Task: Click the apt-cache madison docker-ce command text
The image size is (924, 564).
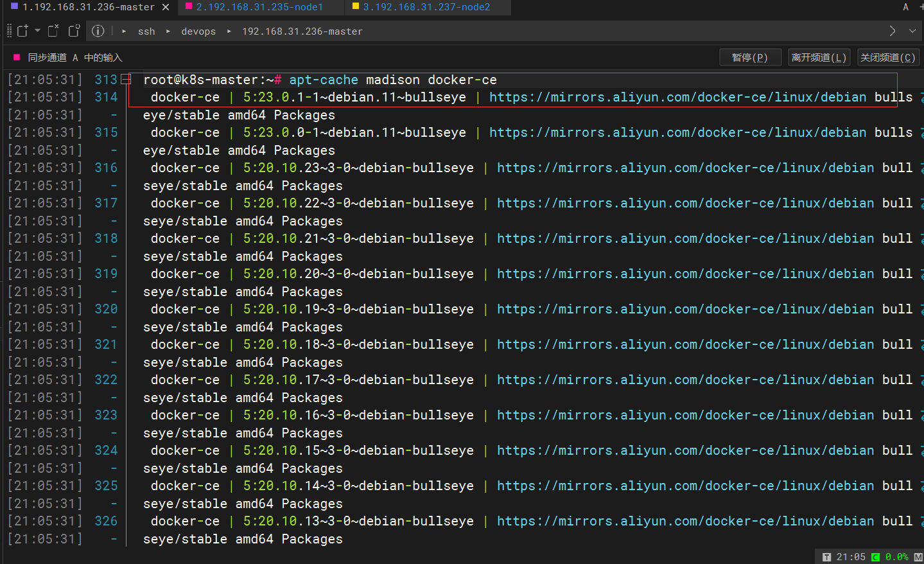Action: click(x=393, y=80)
